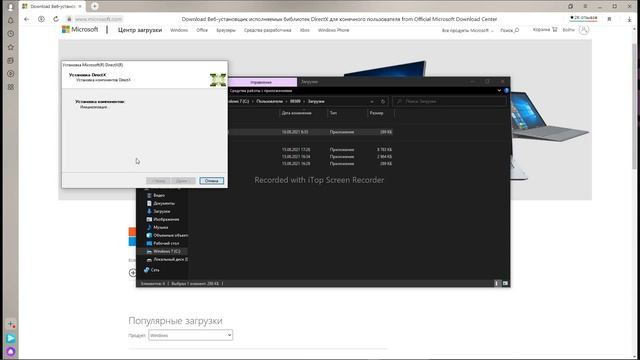Open a new browser tab
640x360 pixels.
[x=95, y=6]
